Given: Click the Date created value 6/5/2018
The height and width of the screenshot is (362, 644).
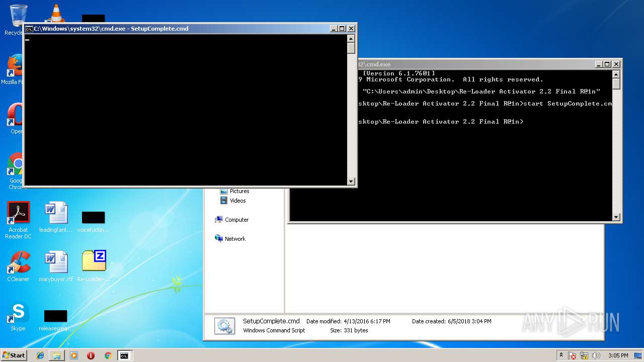Looking at the screenshot, I should pos(469,321).
